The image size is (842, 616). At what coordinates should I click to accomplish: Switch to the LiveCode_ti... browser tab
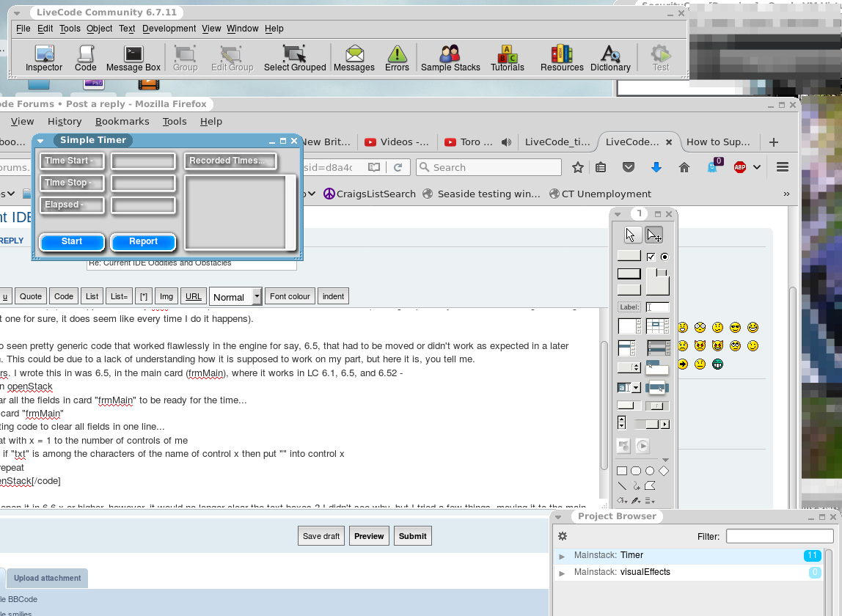coord(557,142)
